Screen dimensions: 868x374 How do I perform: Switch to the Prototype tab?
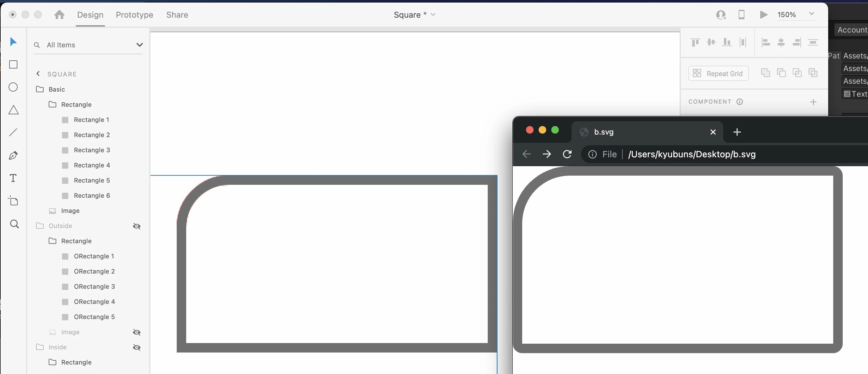pyautogui.click(x=134, y=15)
